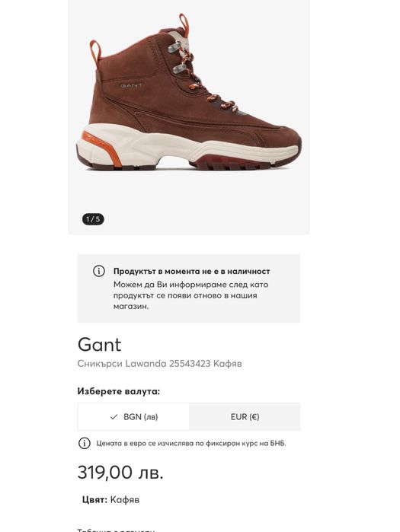This screenshot has height=532, width=400.
Task: Click the white sole of the boot
Action: pyautogui.click(x=187, y=148)
